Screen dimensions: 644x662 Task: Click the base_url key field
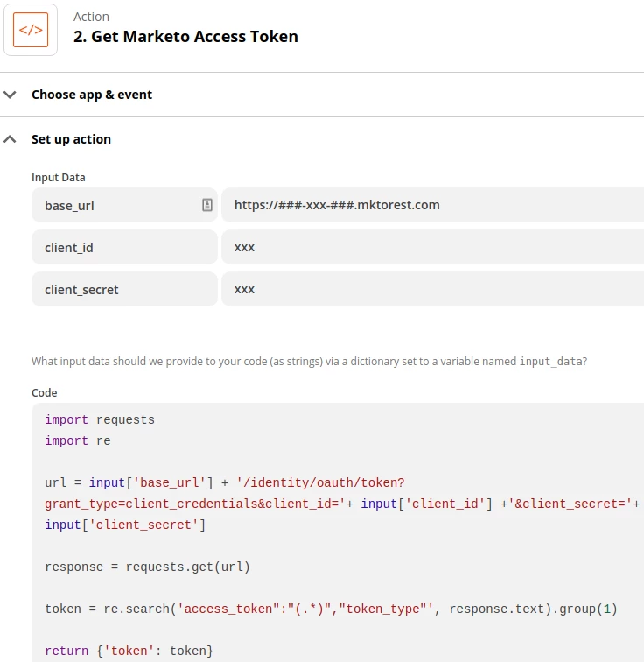click(124, 205)
